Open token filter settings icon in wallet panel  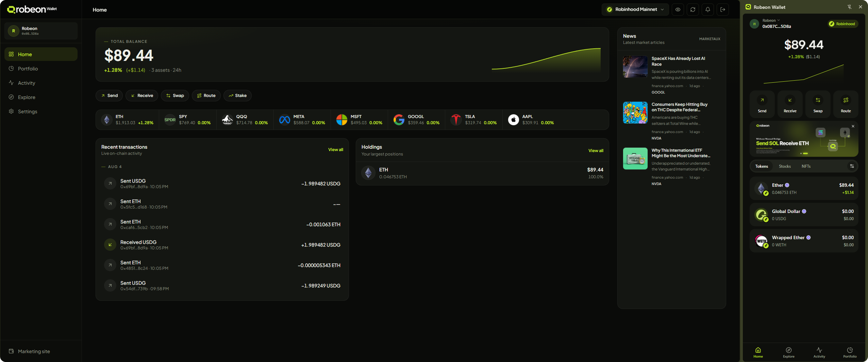[x=852, y=166]
